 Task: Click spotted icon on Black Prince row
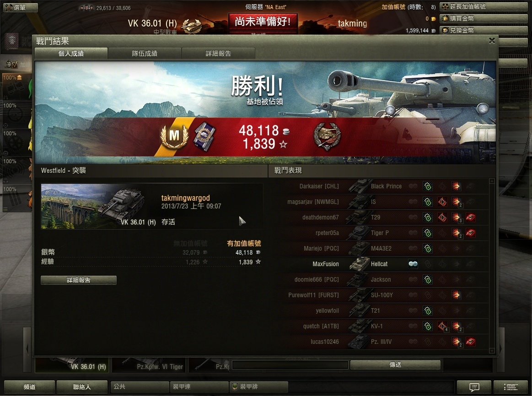[x=428, y=186]
